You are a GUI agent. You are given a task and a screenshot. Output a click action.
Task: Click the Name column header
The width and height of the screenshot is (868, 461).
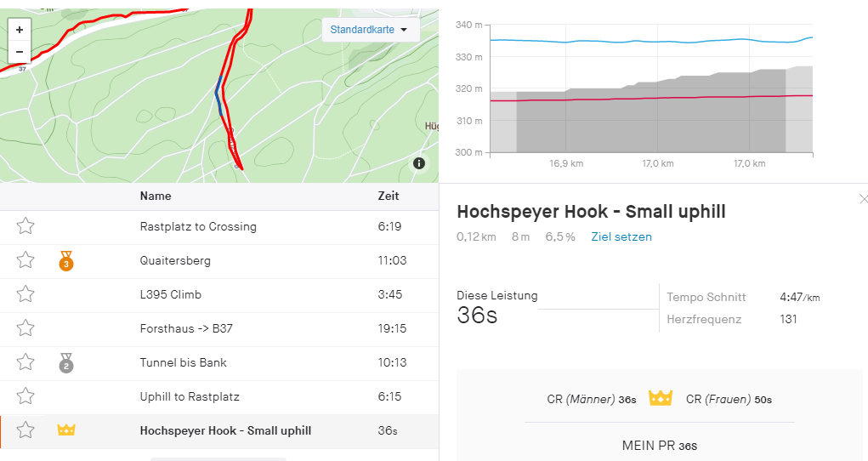(x=156, y=196)
